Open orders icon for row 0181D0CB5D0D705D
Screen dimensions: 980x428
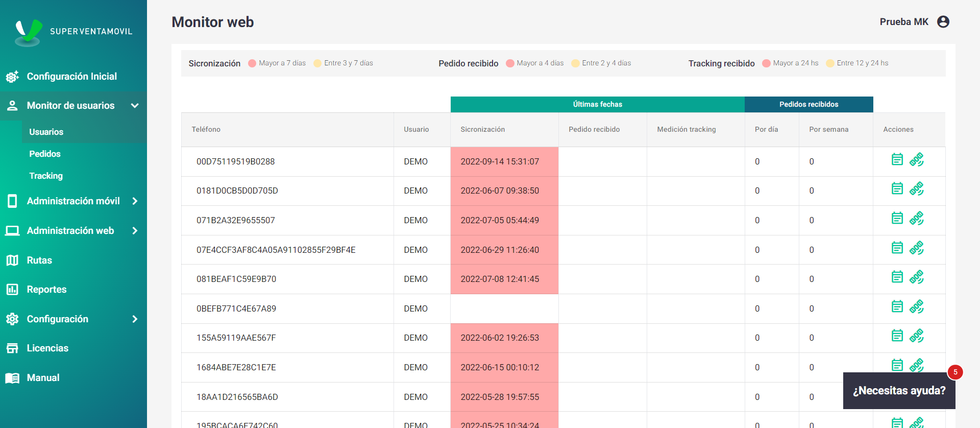[x=897, y=188]
